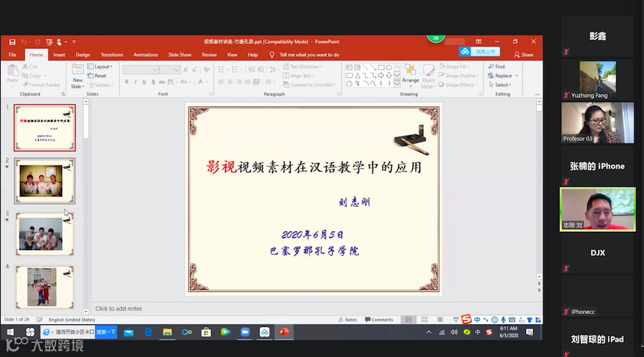Click the Share button
This screenshot has height=357, width=644.
[x=523, y=55]
